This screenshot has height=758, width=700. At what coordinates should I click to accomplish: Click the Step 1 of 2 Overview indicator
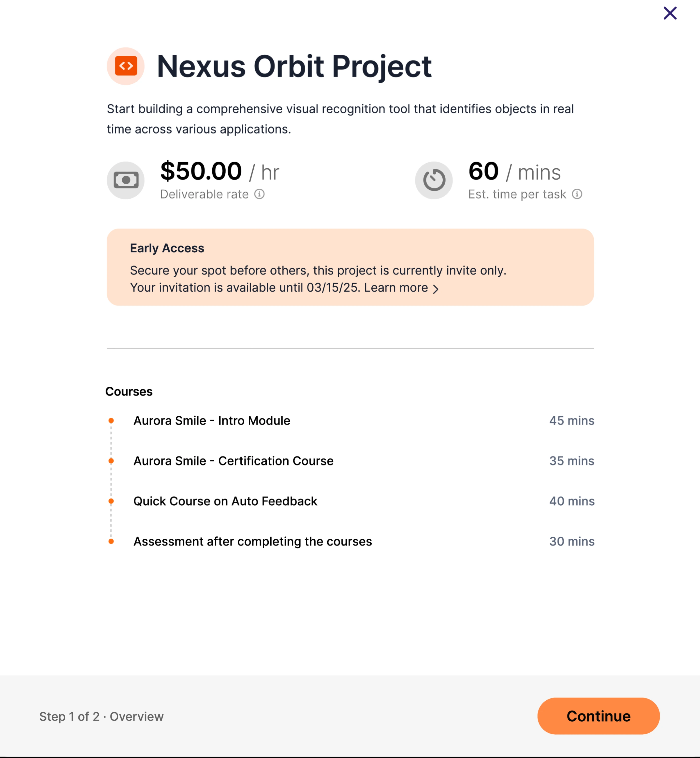pos(102,717)
